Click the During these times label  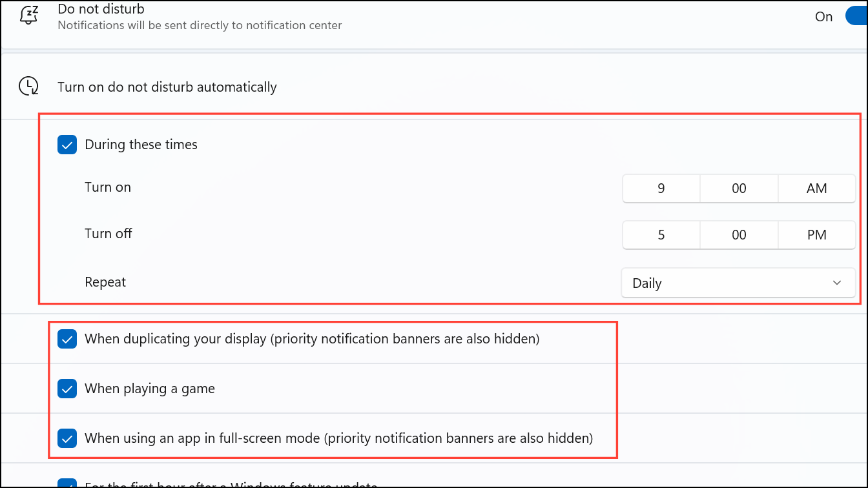tap(141, 145)
